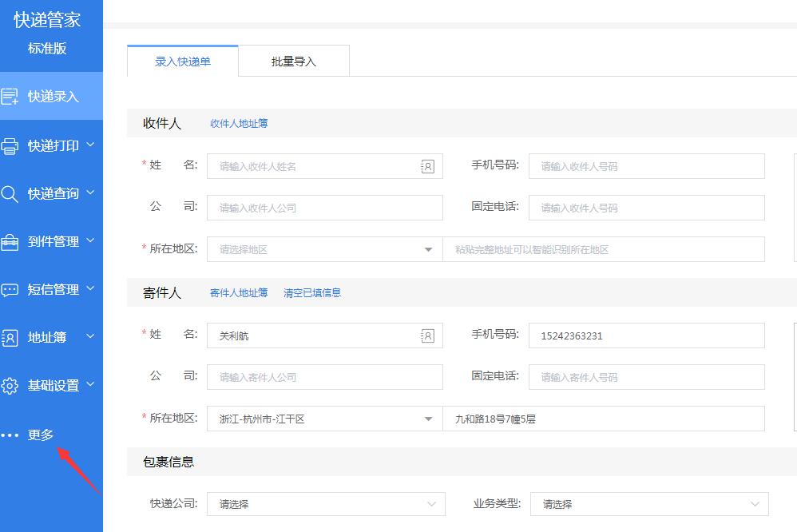Click the 收件人 手机号码 input field

tap(646, 166)
